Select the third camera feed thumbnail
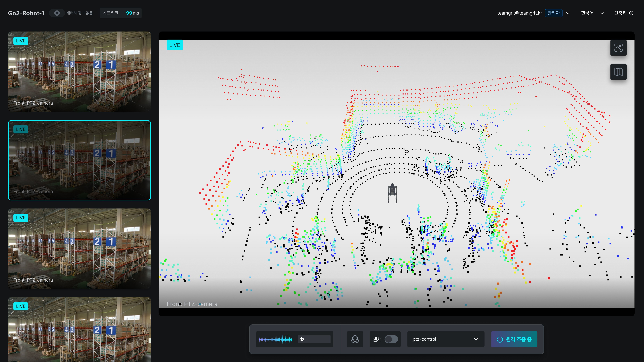The width and height of the screenshot is (644, 362). (79, 249)
